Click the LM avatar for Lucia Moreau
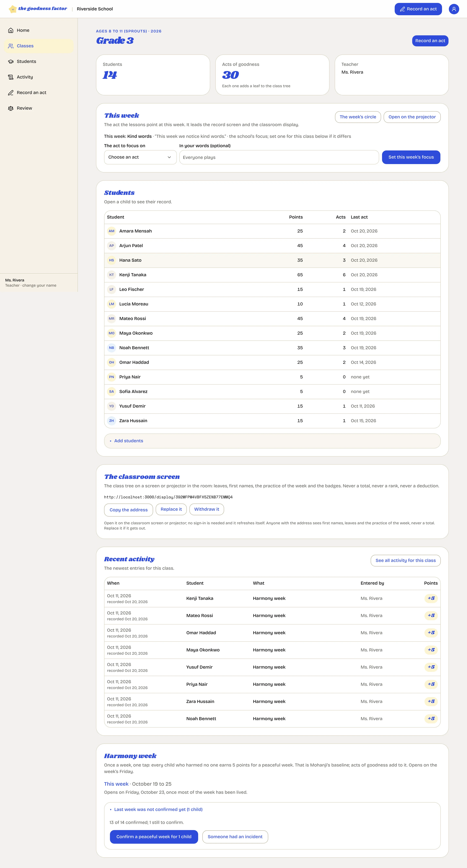This screenshot has height=868, width=467. pyautogui.click(x=112, y=304)
